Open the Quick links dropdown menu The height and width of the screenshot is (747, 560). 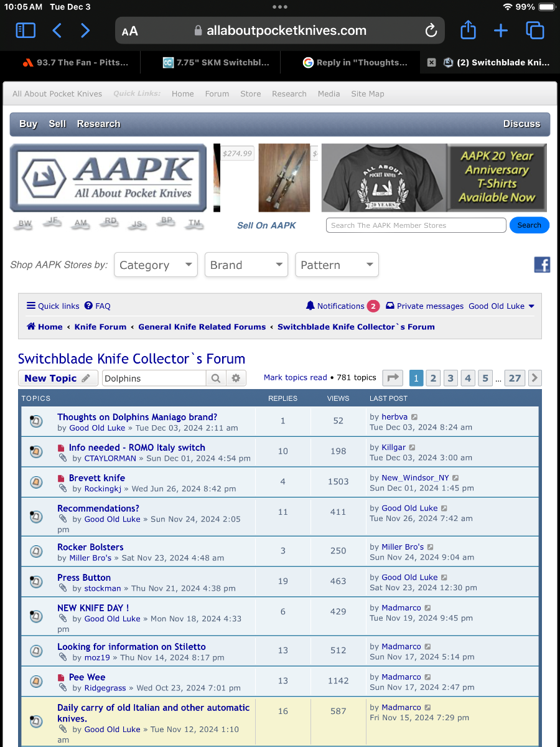coord(53,306)
